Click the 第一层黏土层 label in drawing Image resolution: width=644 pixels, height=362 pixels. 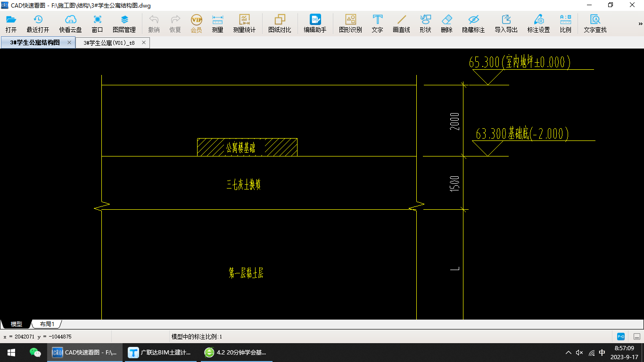click(x=246, y=273)
